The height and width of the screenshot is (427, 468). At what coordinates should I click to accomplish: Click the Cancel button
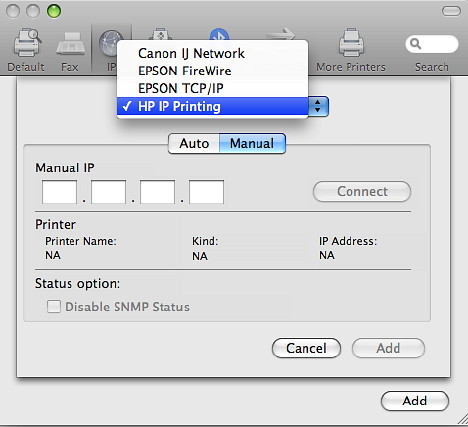306,348
